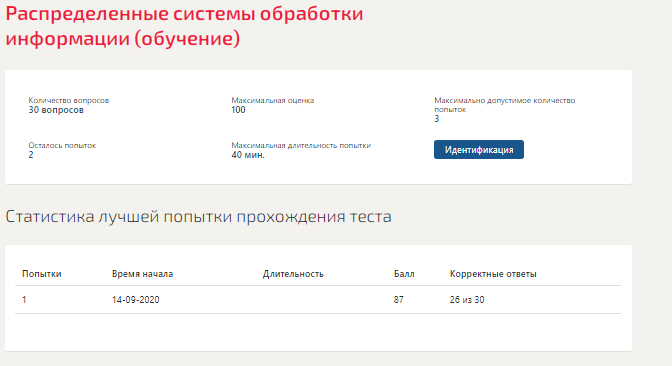Click the 26 из 30 correct answers cell
672x366 pixels.
[467, 300]
